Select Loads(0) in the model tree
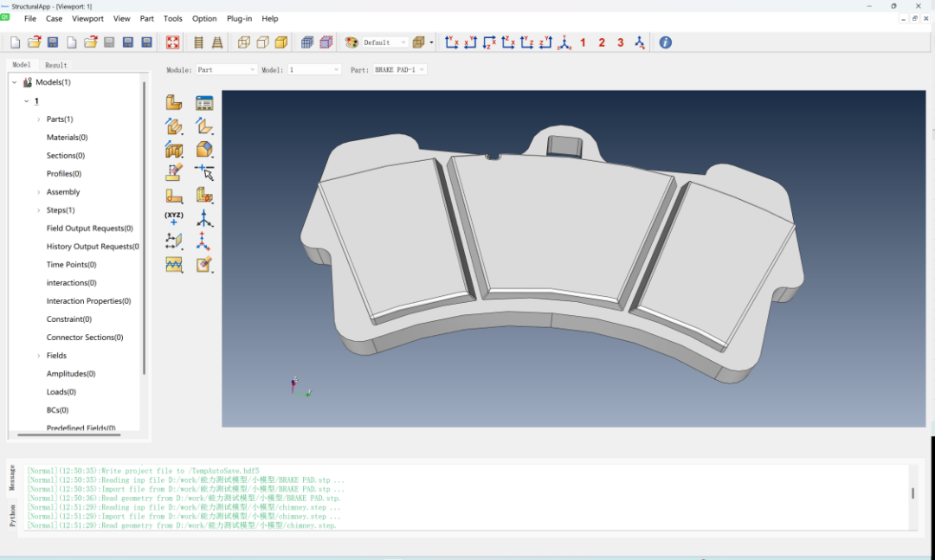This screenshot has width=935, height=560. [61, 392]
